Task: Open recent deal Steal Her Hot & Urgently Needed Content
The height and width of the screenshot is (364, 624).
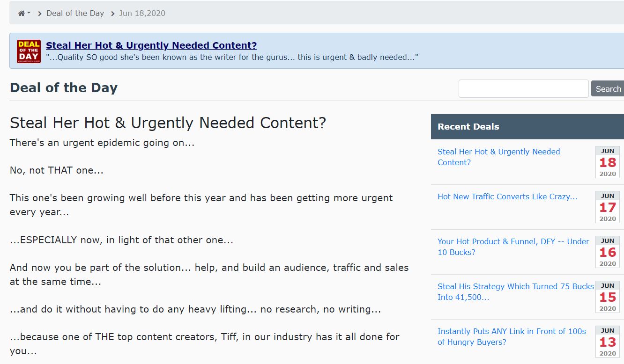Action: click(x=498, y=157)
